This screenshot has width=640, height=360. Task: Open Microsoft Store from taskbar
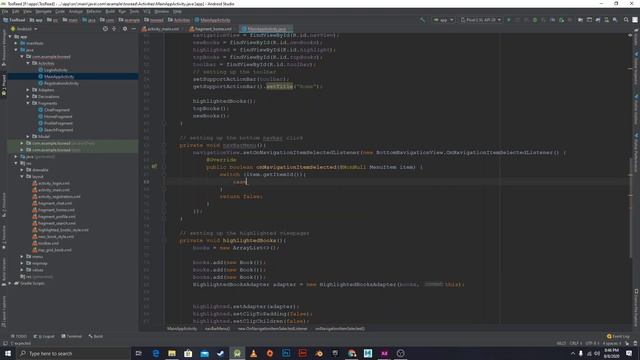[x=188, y=353]
